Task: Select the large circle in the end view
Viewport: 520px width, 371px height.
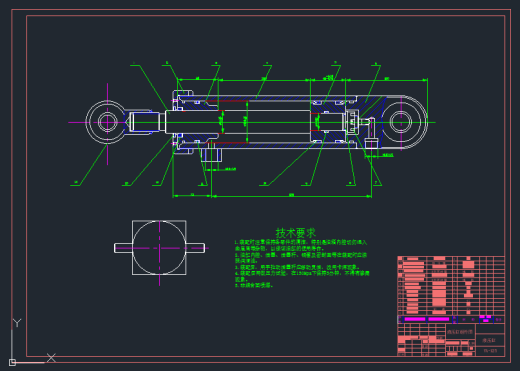Action: [x=159, y=248]
